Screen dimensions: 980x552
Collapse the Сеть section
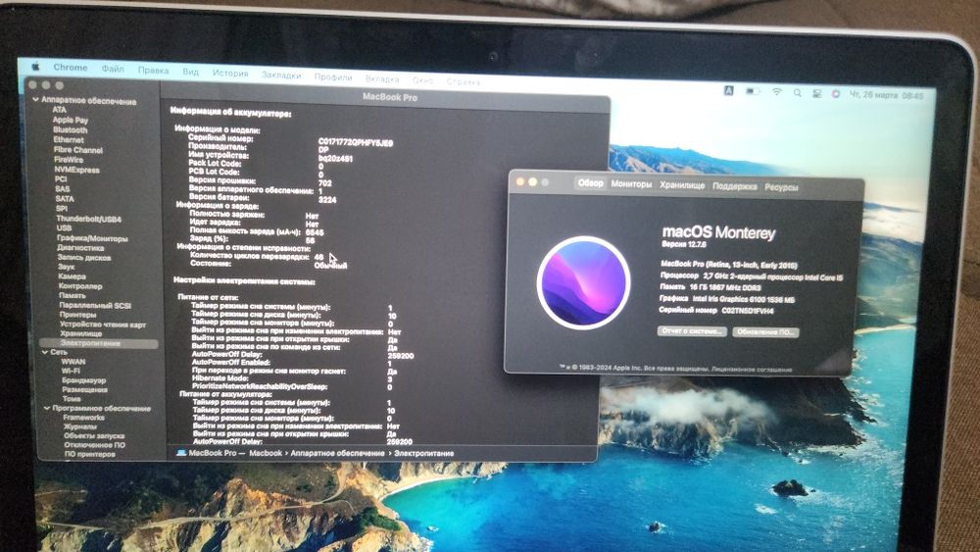click(x=45, y=353)
